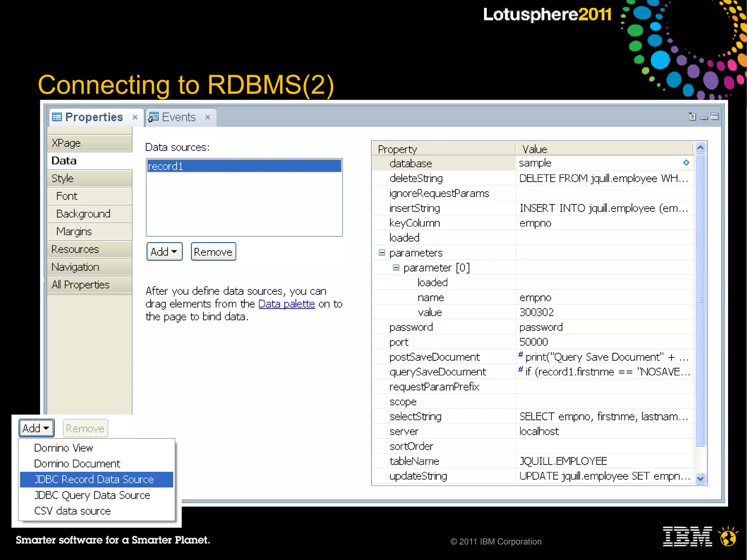The height and width of the screenshot is (560, 747).
Task: Click the # computed marker on querySaveDocument
Action: tap(520, 370)
